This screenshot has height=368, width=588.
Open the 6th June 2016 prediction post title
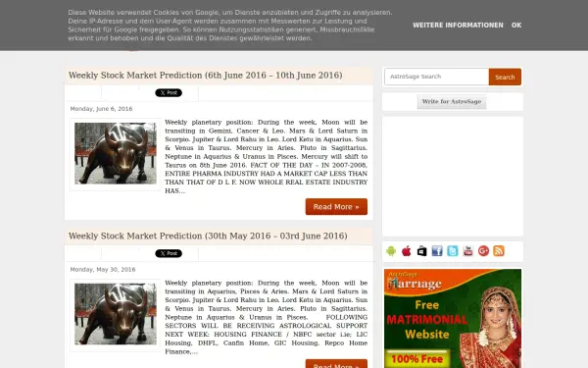click(x=205, y=76)
